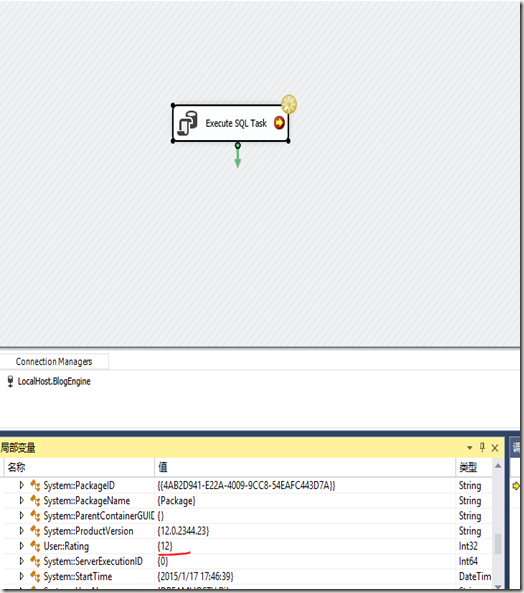Click the System::ParentContainerGUID variable icon
Viewport: 524px width, 593px height.
pyautogui.click(x=35, y=516)
